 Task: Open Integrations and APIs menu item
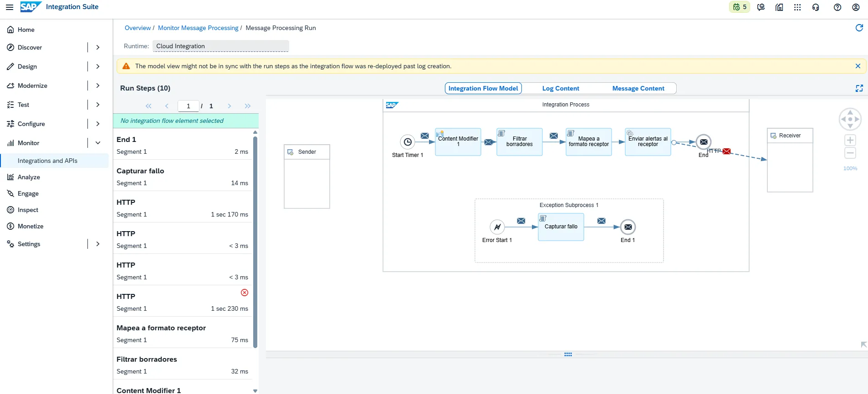click(55, 161)
